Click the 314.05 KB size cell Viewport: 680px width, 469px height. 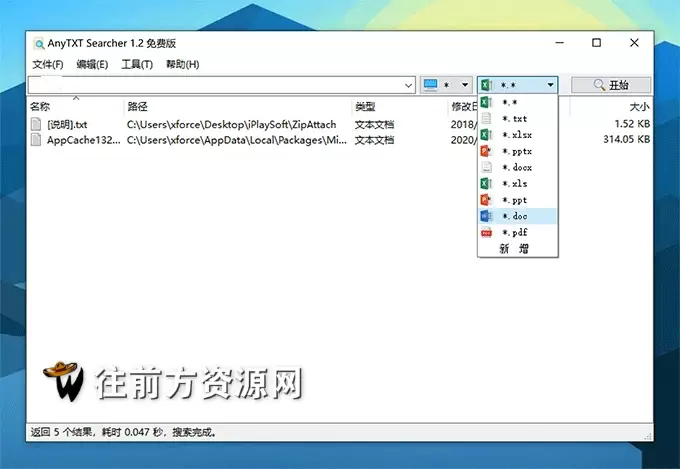tap(626, 139)
